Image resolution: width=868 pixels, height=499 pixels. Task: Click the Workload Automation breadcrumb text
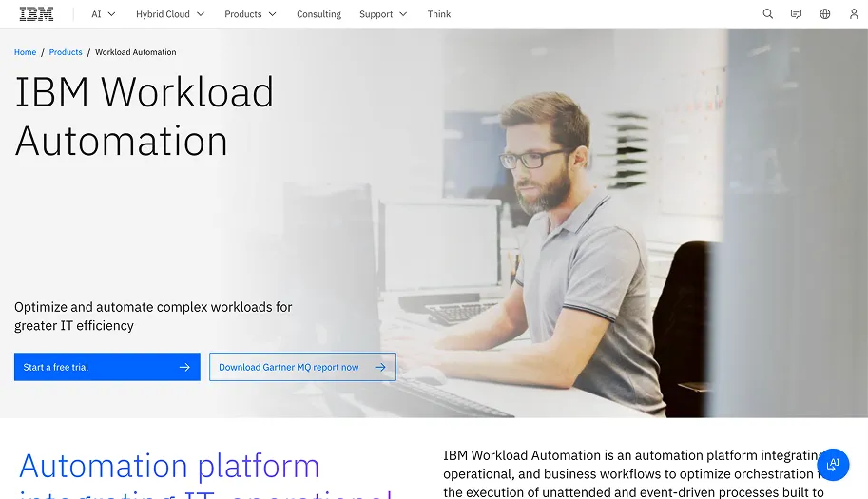coord(136,52)
